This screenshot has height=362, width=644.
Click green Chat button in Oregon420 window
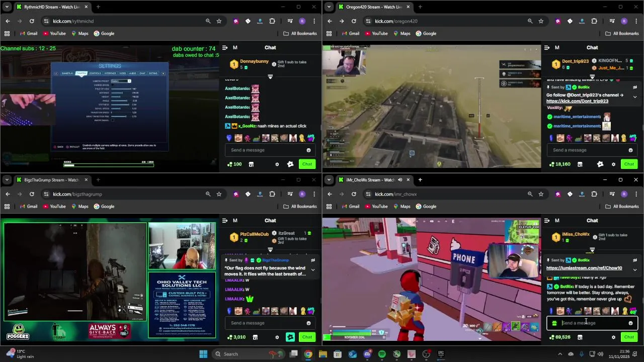pos(629,164)
